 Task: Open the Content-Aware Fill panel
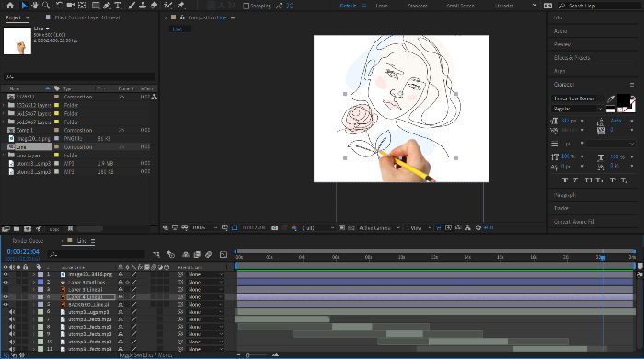[574, 222]
